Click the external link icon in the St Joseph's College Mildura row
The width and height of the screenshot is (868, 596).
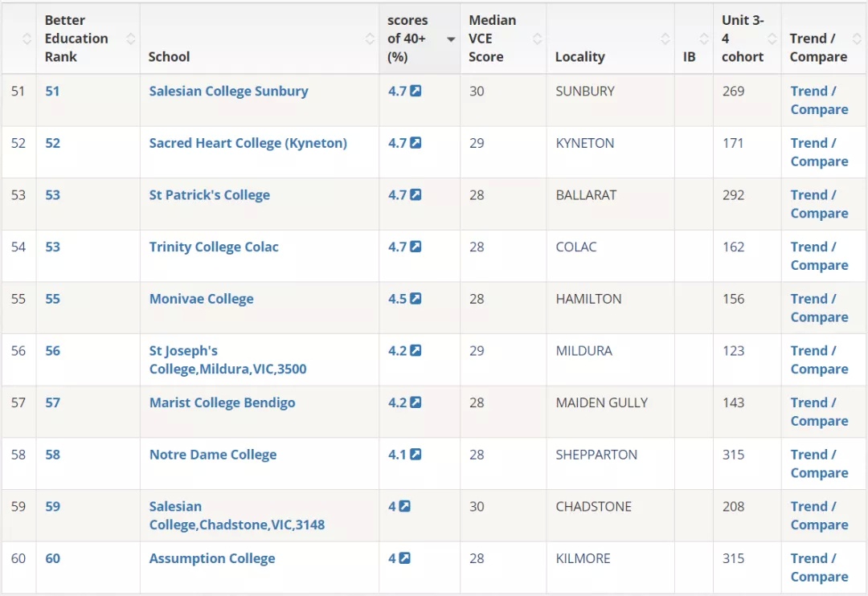pyautogui.click(x=416, y=351)
